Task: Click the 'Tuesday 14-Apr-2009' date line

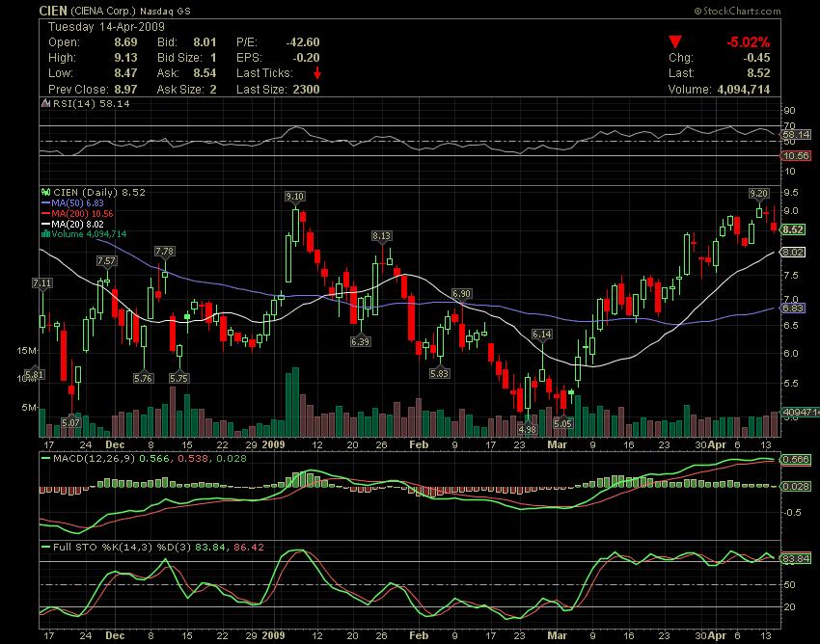Action: point(107,27)
